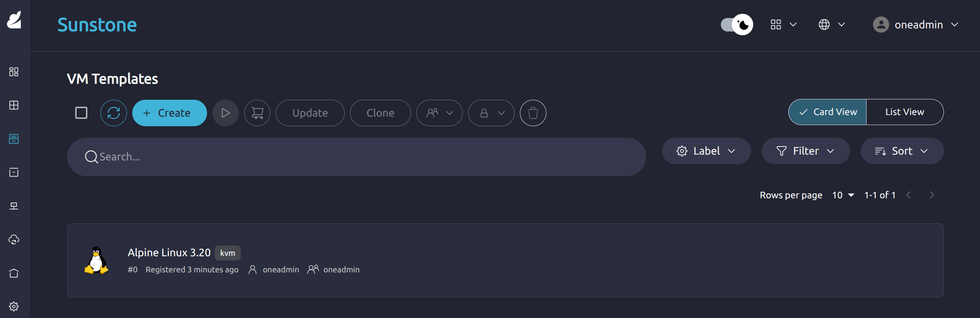Click the cloud sync icon in the sidebar
Viewport: 980px width, 318px height.
pos(14,239)
